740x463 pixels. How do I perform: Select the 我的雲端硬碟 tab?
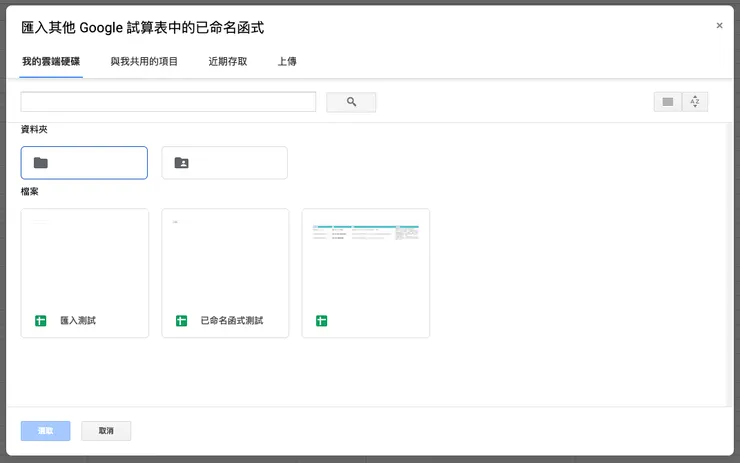(51, 61)
